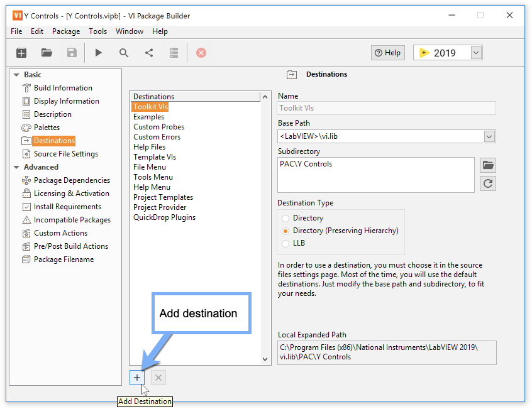
Task: Click the Source File Settings icon
Action: click(26, 154)
